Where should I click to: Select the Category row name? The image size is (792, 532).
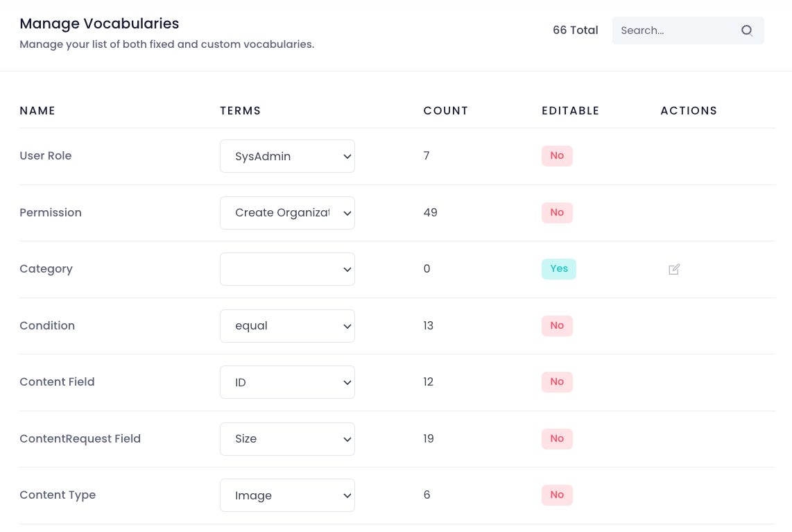[46, 269]
